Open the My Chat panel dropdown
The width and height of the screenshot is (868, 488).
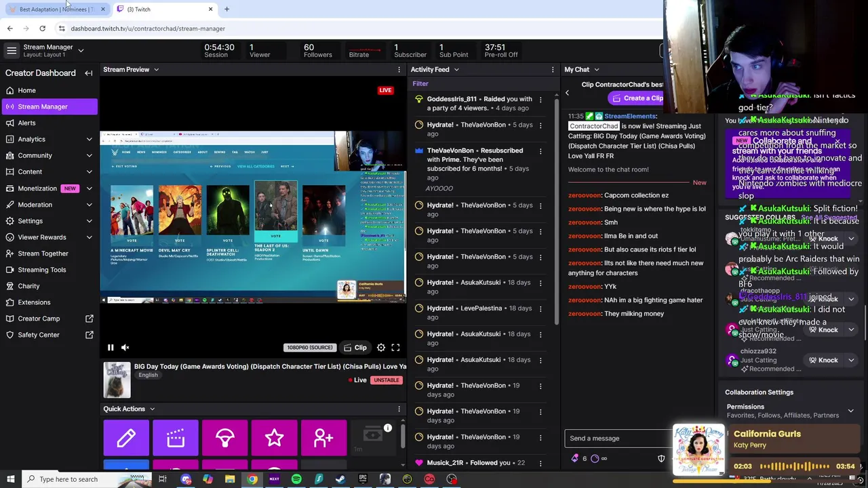[597, 70]
